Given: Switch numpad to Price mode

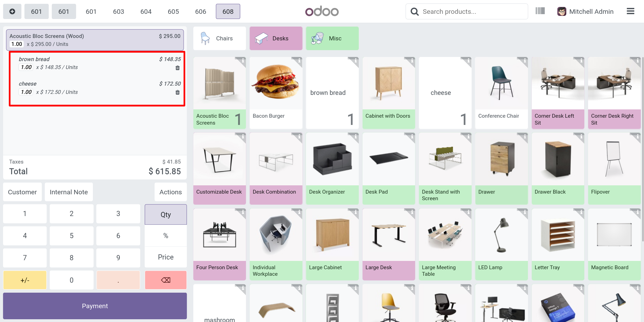Looking at the screenshot, I should tap(166, 257).
